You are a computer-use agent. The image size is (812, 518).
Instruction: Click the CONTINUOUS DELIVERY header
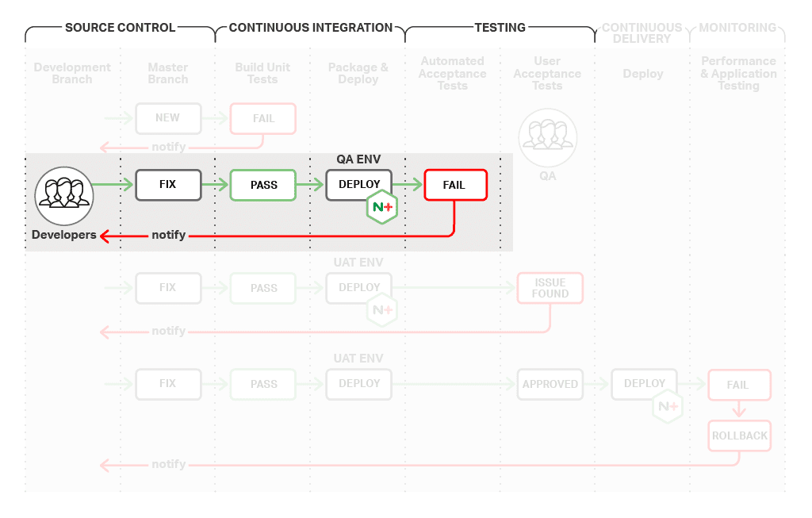click(x=642, y=33)
